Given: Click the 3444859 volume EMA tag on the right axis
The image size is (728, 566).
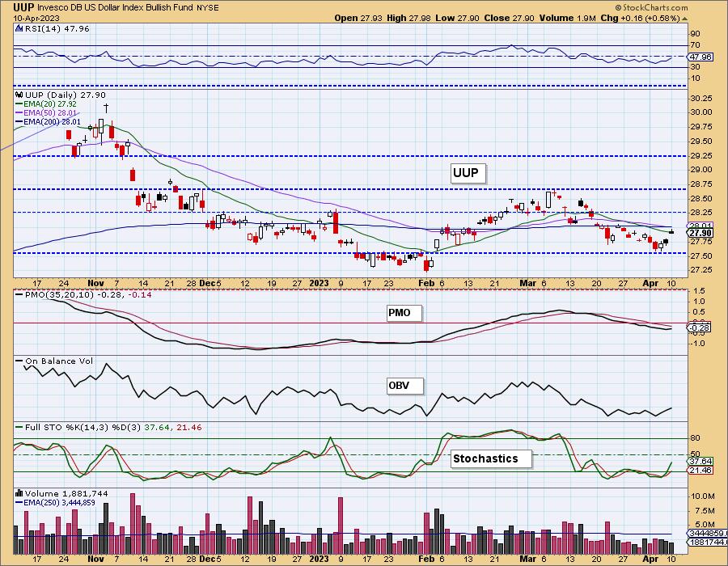Looking at the screenshot, I should point(707,534).
